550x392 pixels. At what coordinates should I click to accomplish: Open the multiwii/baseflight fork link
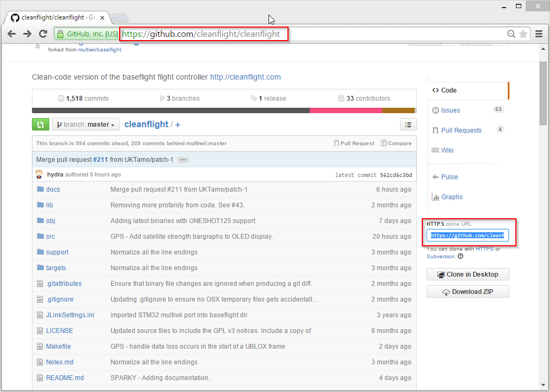click(100, 50)
